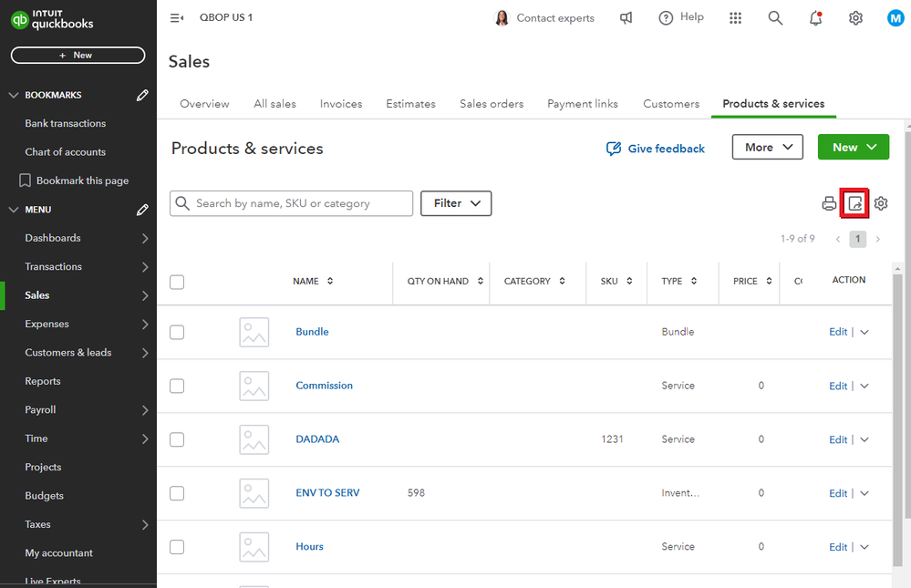
Task: Click the search magnifier icon in header
Action: pos(775,18)
